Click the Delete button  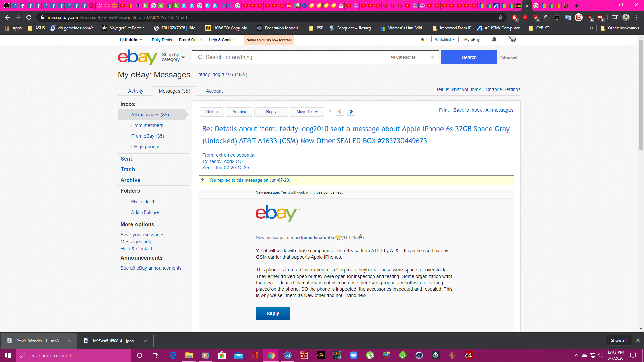(212, 112)
